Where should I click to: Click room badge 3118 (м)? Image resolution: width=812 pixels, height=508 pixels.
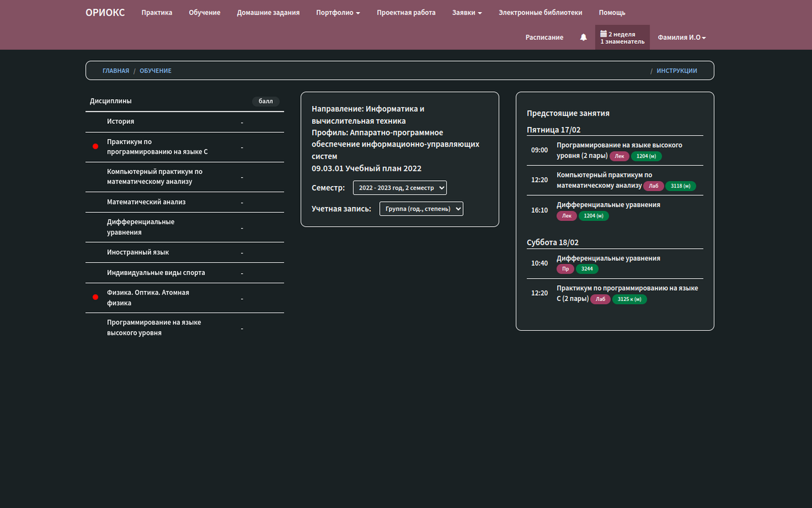pyautogui.click(x=681, y=186)
